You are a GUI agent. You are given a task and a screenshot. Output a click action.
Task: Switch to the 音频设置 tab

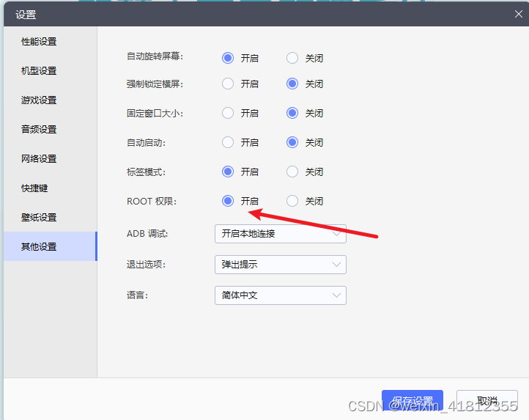tap(51, 129)
